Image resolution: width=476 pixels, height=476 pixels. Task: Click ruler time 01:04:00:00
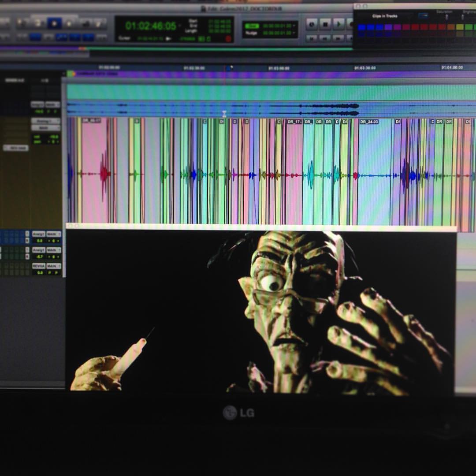coord(452,67)
